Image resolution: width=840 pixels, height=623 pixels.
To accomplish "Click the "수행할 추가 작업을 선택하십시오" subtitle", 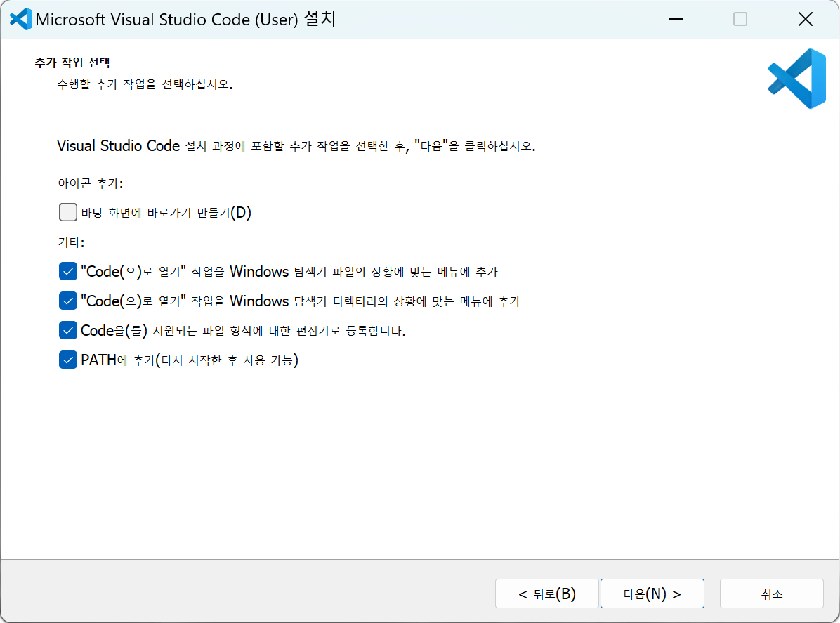I will click(145, 85).
